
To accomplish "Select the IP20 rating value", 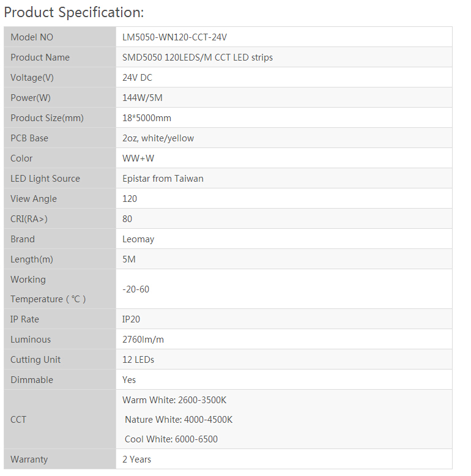I will point(132,319).
